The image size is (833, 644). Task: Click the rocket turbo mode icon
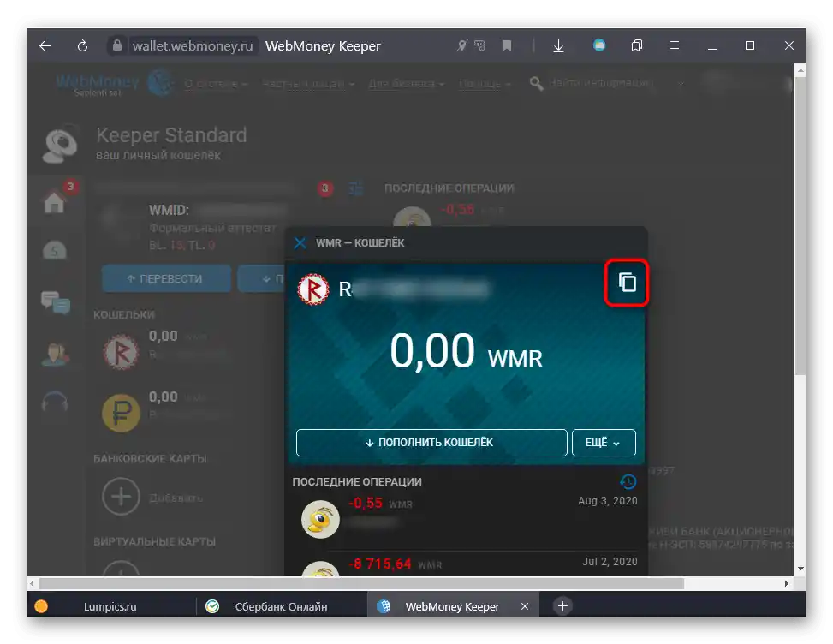[461, 45]
